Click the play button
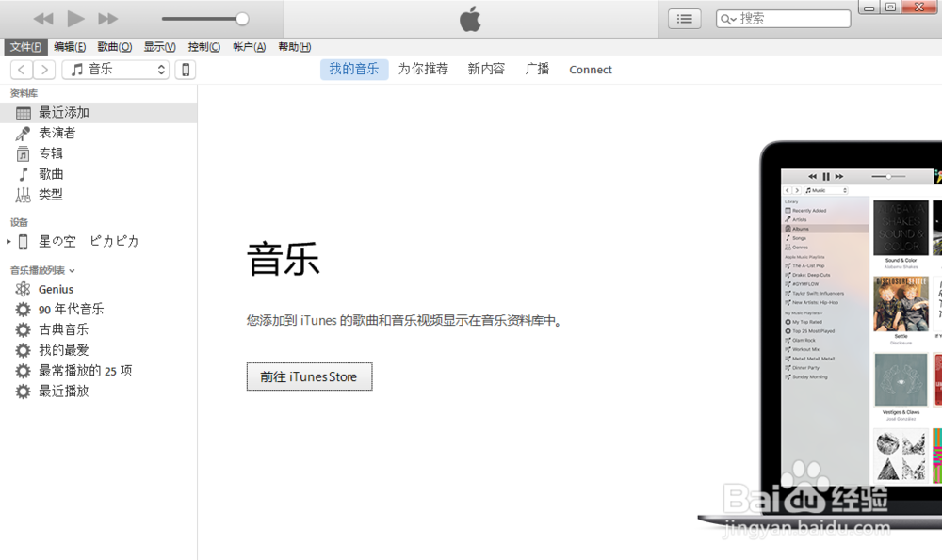The height and width of the screenshot is (560, 942). coord(75,19)
